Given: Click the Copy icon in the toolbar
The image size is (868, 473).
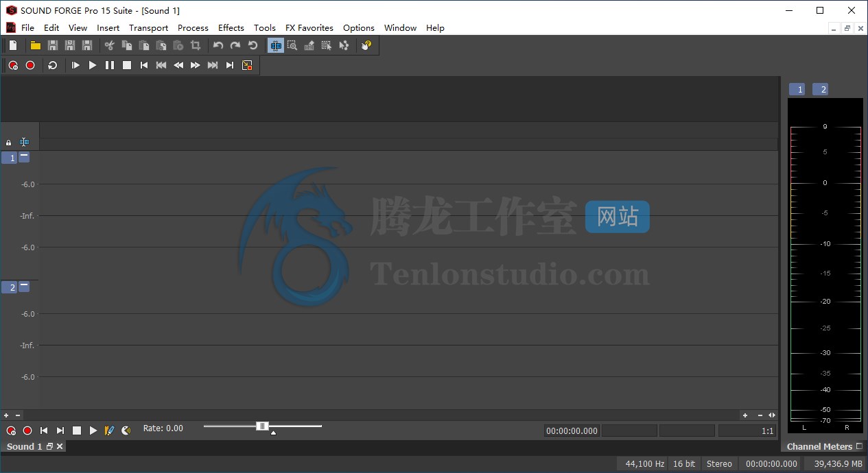Looking at the screenshot, I should pos(127,45).
